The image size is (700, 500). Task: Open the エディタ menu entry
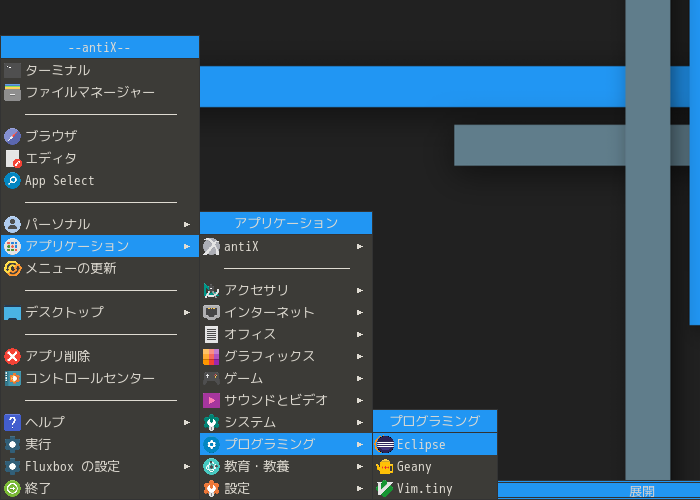(100, 158)
